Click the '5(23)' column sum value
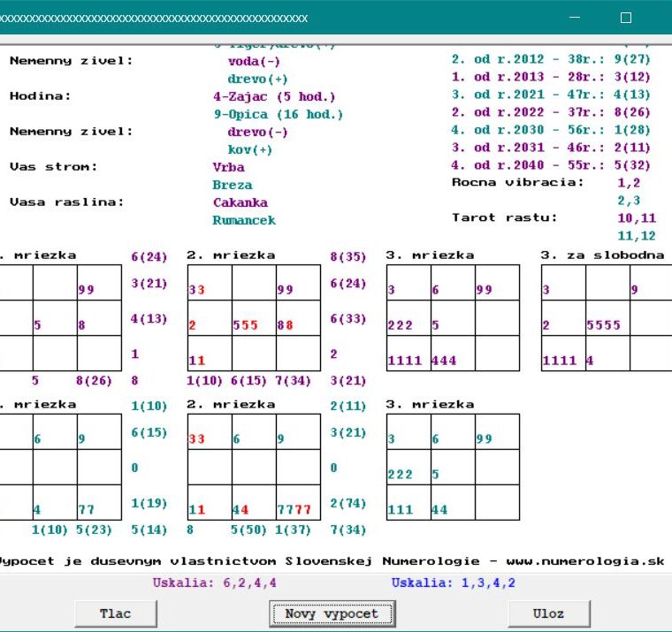672x632 pixels. click(x=94, y=529)
